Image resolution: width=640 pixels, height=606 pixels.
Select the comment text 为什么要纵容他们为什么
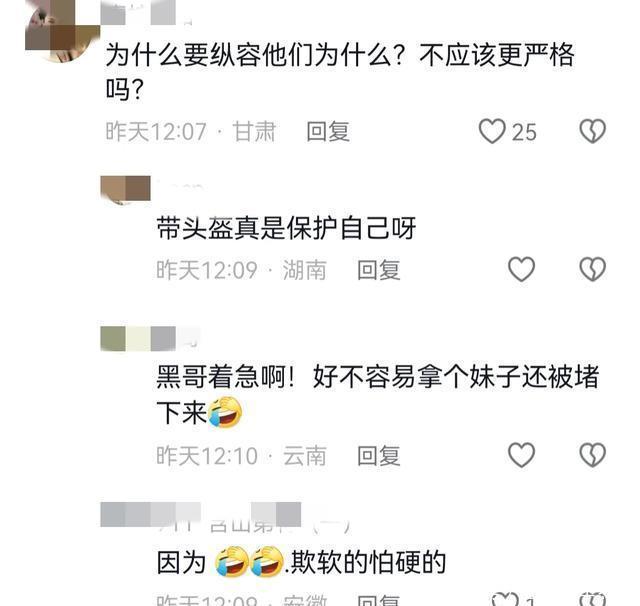(x=249, y=55)
